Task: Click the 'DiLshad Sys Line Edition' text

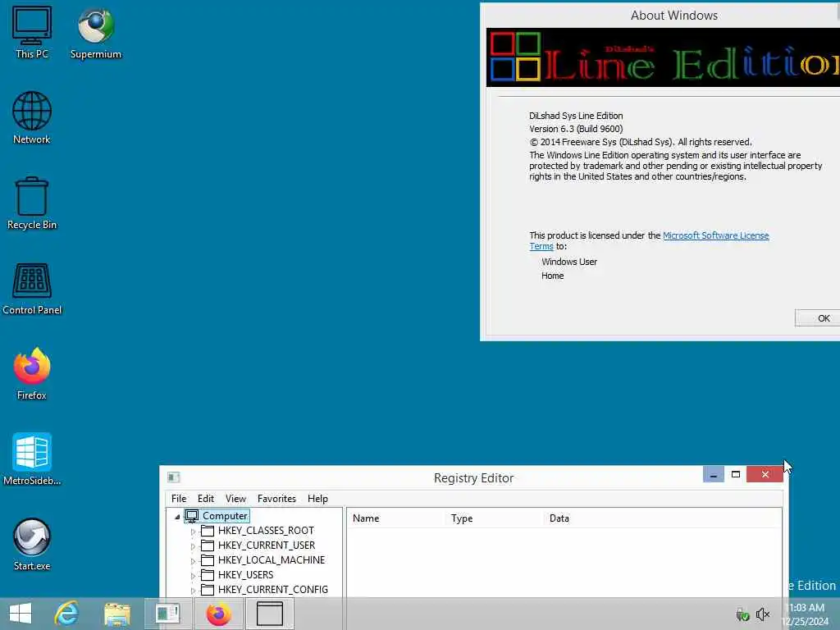Action: pos(576,116)
